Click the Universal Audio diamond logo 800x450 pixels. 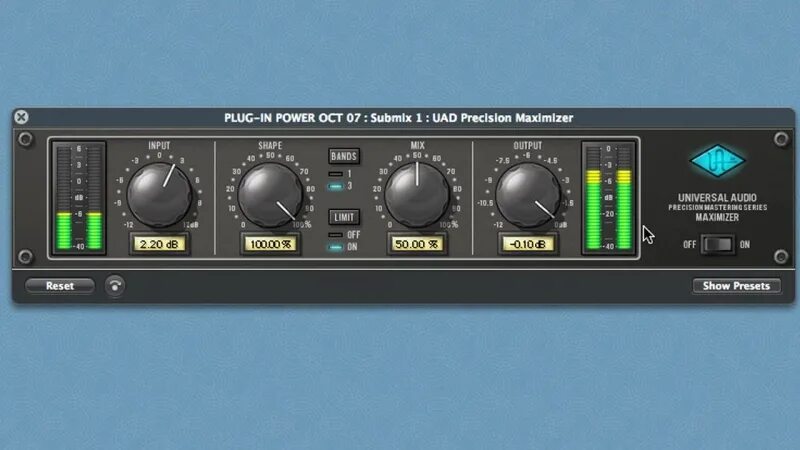coord(717,161)
